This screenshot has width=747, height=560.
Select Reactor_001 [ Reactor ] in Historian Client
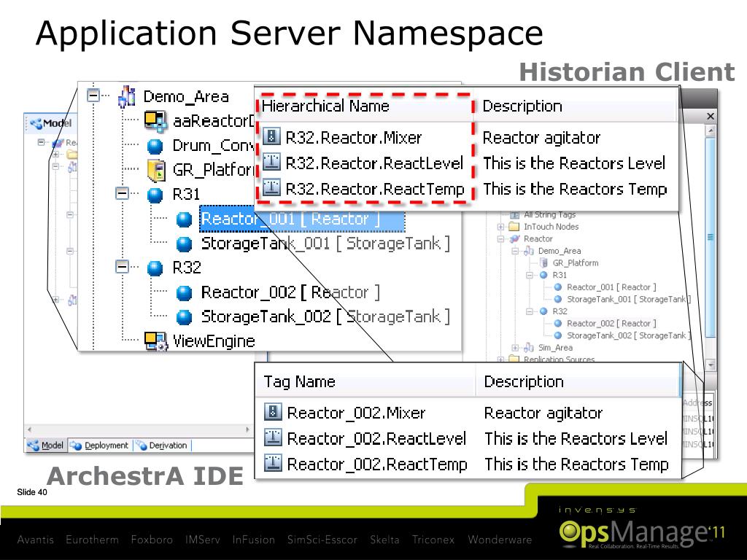(611, 287)
